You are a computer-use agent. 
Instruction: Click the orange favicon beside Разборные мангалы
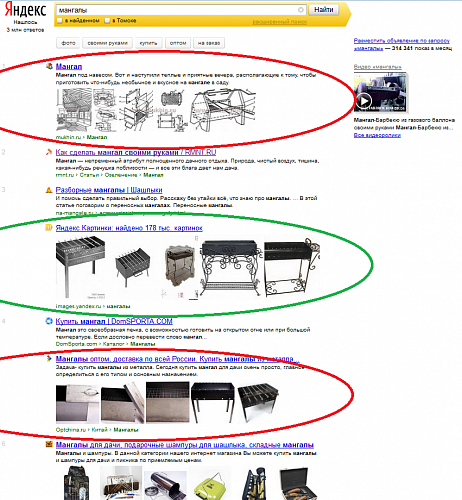pos(49,190)
